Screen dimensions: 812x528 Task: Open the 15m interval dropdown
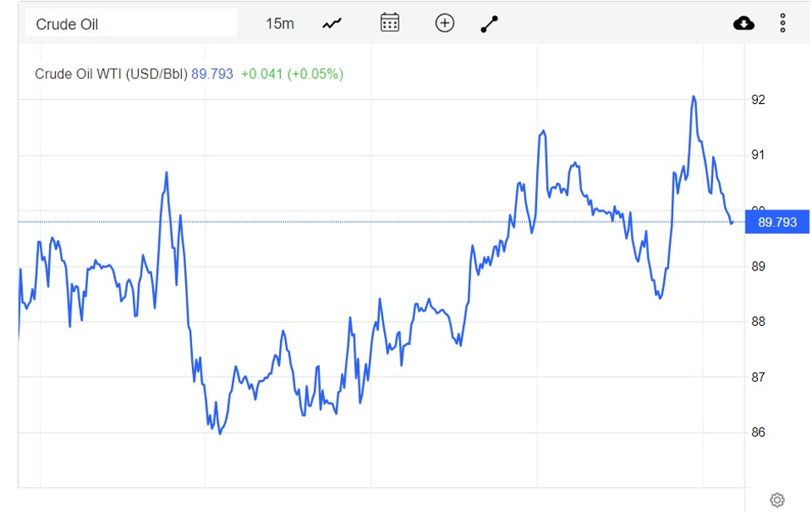[x=279, y=24]
